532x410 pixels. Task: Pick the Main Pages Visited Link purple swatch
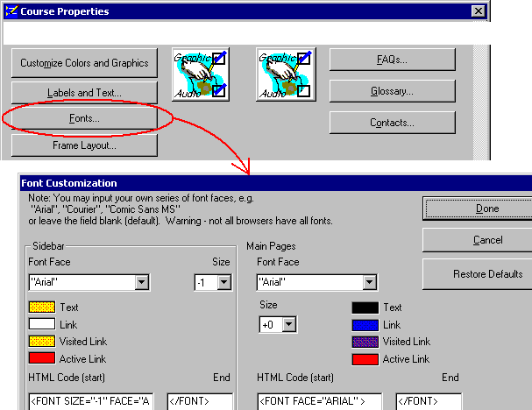pos(365,342)
